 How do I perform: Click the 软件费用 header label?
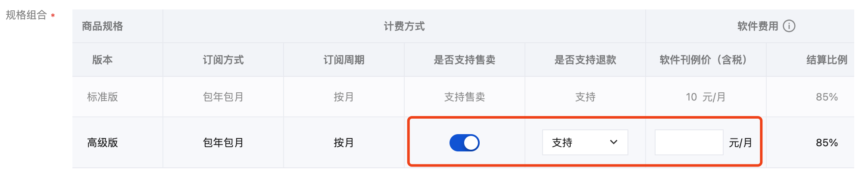pyautogui.click(x=757, y=26)
